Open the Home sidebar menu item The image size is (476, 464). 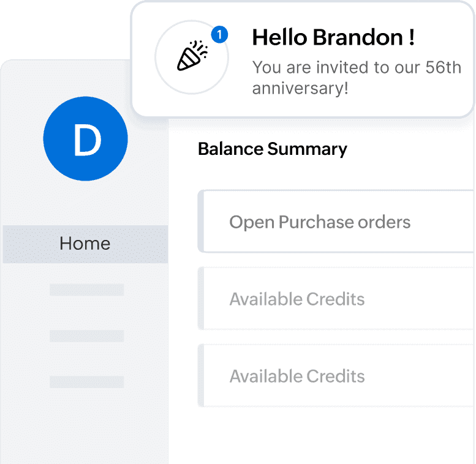[x=85, y=244]
